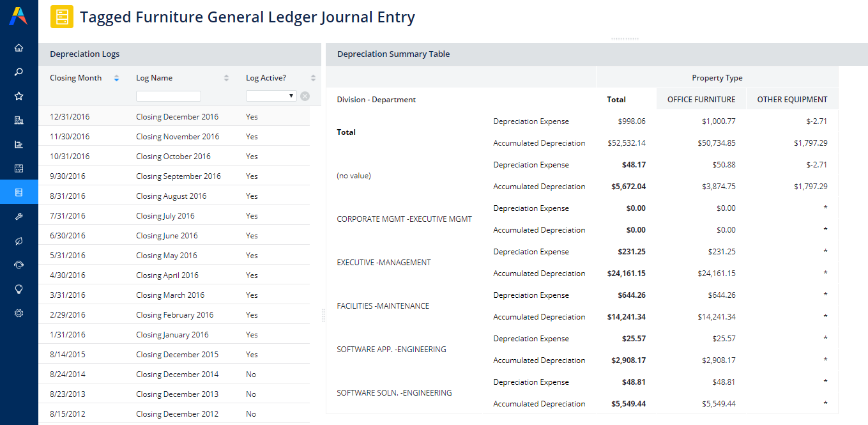Select the Closing December 2016 log row

(177, 117)
